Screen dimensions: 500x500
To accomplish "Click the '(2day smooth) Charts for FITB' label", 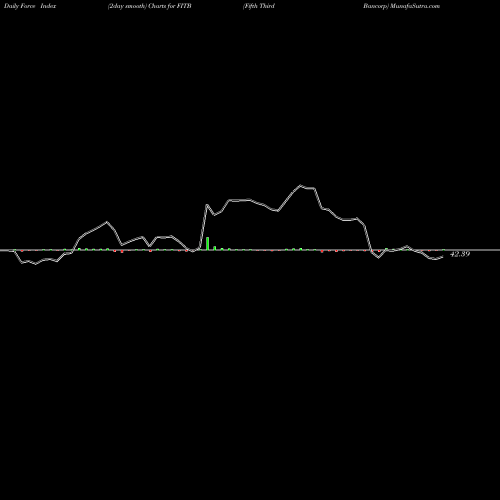I will point(150,6).
